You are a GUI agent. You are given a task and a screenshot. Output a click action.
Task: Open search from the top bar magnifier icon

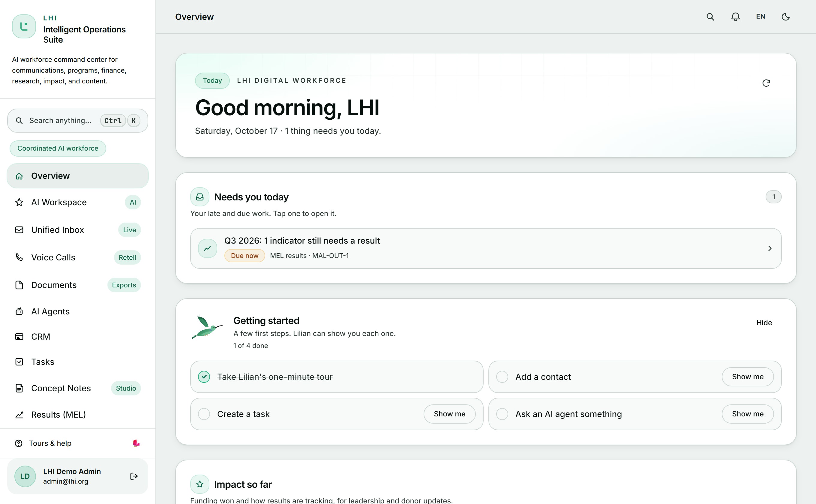(x=710, y=17)
